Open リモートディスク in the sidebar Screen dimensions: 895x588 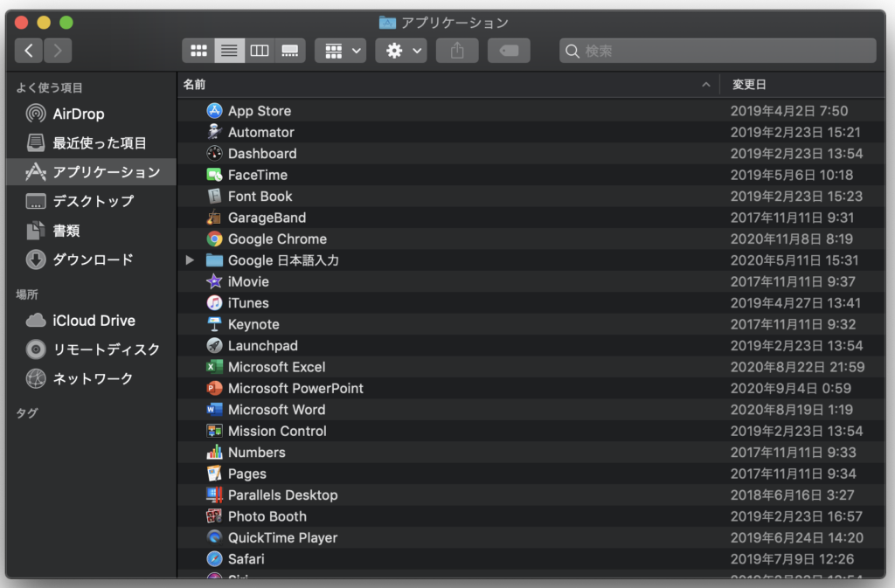tap(91, 349)
